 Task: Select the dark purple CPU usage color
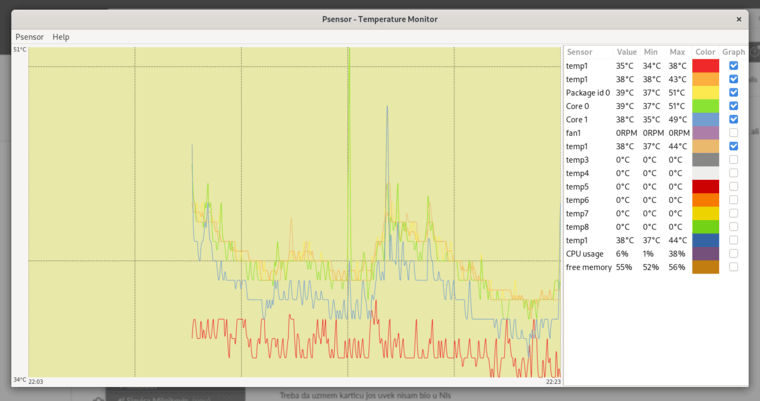[705, 254]
